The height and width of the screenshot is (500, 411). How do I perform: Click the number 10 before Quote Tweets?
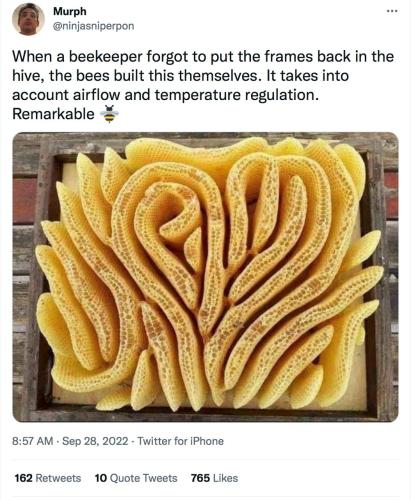(x=100, y=478)
